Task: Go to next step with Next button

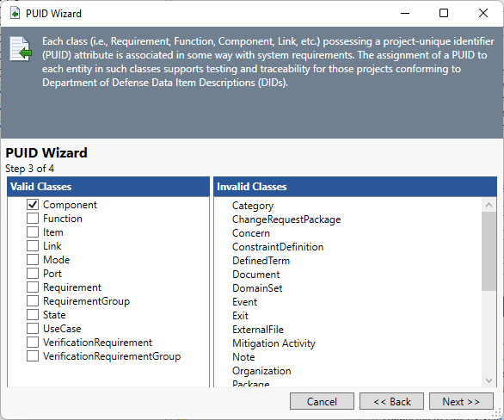Action: [461, 401]
